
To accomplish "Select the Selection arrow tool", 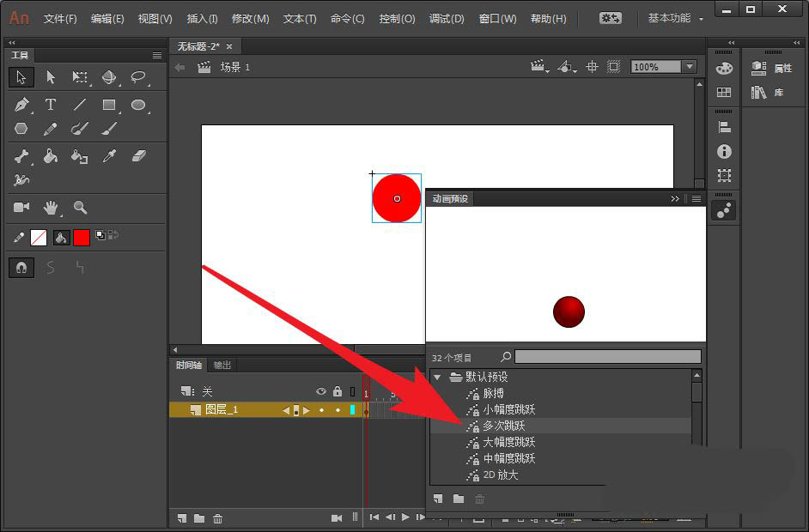I will [21, 77].
